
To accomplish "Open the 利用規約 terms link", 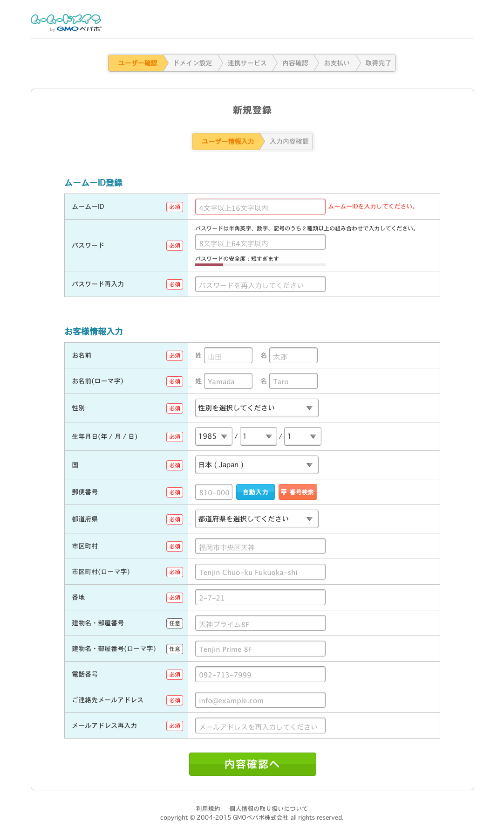I will [x=208, y=808].
